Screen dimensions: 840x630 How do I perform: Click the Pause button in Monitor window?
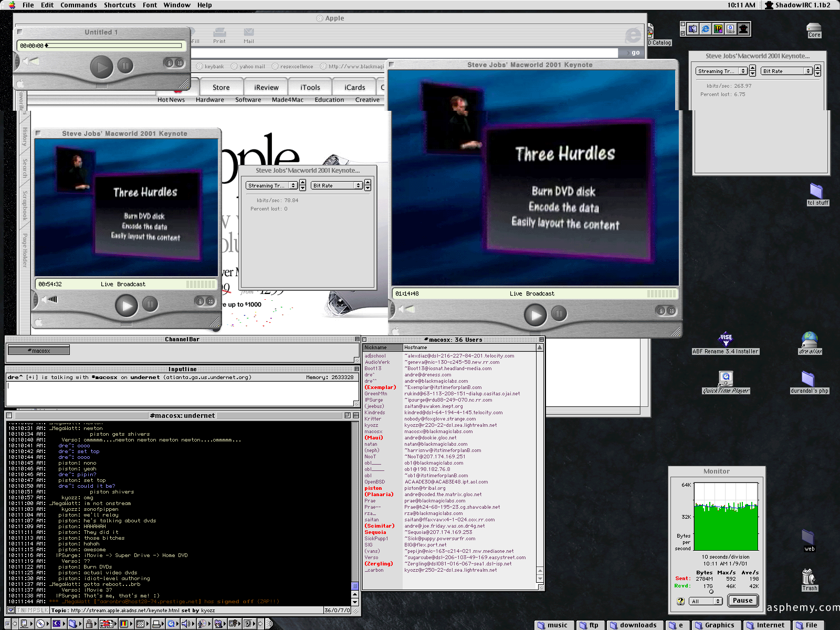[x=742, y=601]
